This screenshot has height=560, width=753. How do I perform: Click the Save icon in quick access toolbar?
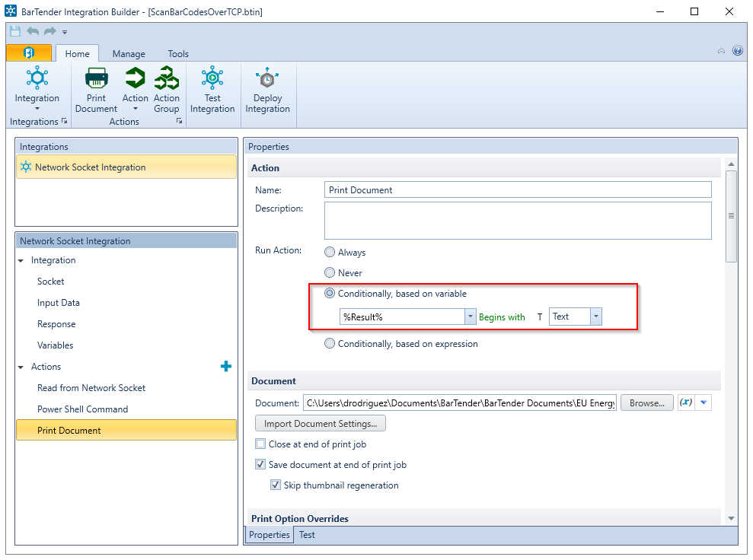(15, 31)
